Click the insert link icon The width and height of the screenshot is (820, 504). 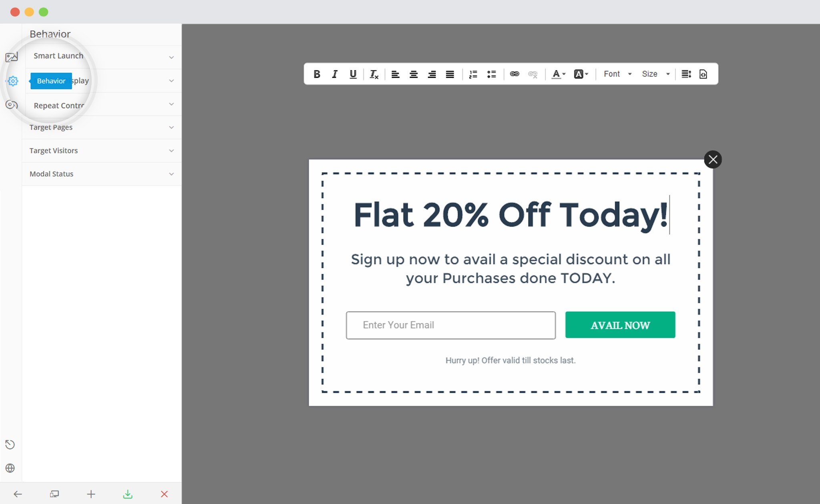coord(514,73)
